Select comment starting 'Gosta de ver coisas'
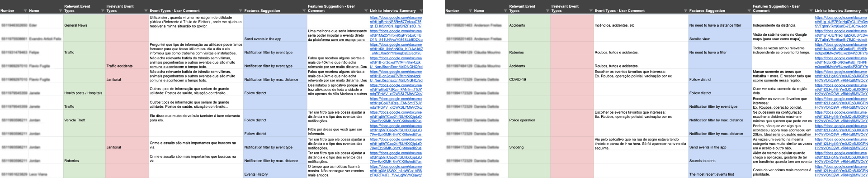The image size is (868, 178). pos(783,171)
